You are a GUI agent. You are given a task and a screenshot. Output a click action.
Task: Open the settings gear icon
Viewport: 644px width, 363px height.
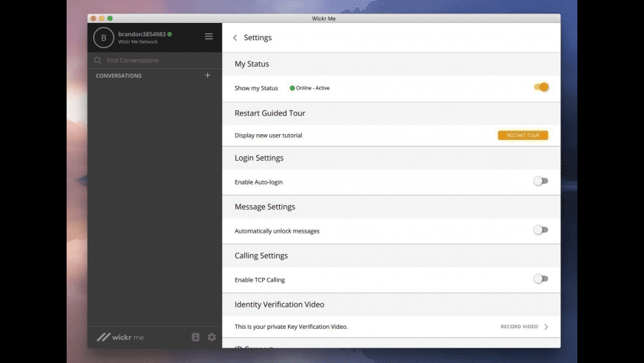point(212,337)
